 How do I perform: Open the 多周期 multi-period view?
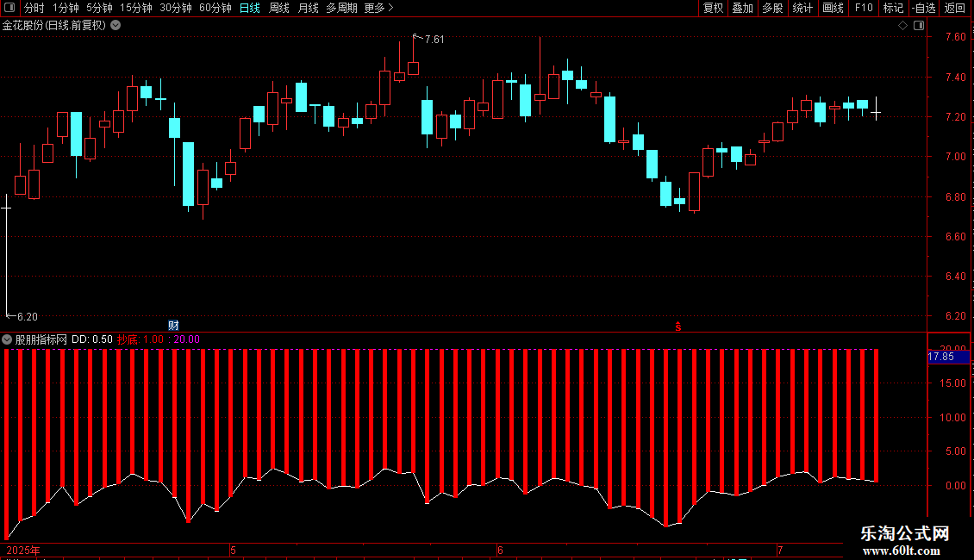coord(341,8)
